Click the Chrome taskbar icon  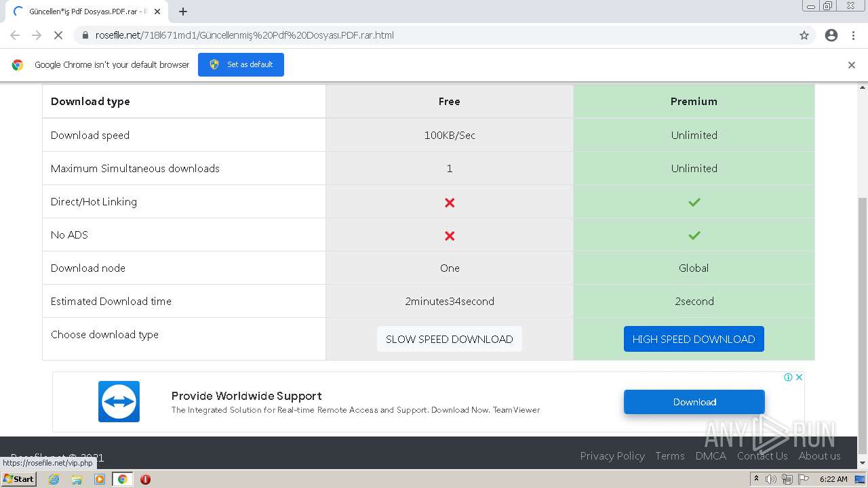click(122, 479)
